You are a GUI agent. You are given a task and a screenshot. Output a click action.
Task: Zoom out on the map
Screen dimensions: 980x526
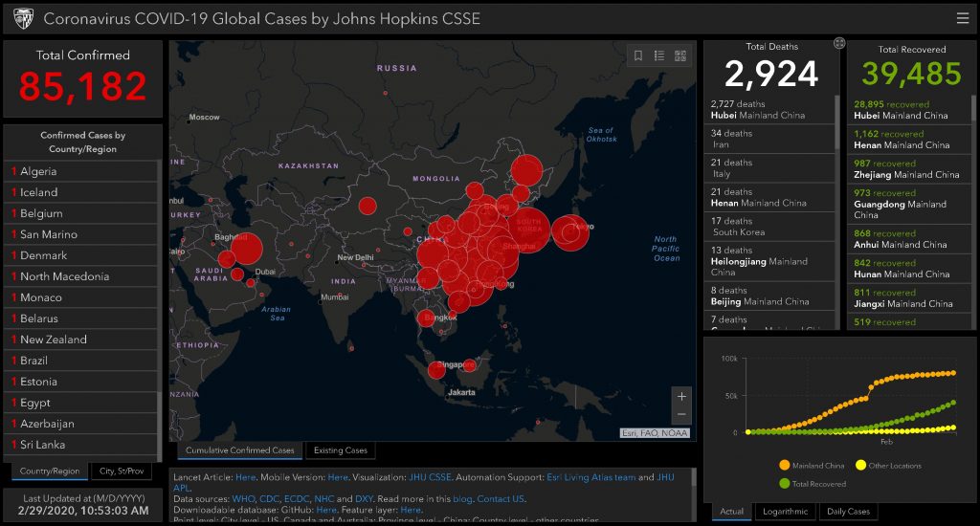point(681,414)
